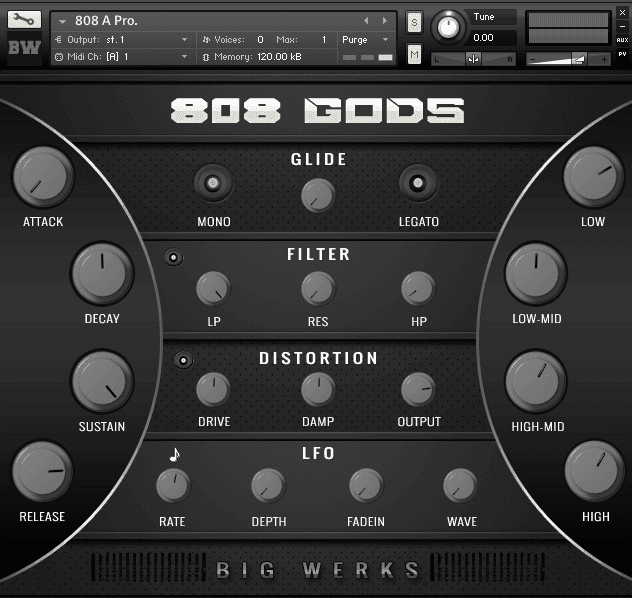
Task: Click the DAMP knob
Action: [318, 389]
